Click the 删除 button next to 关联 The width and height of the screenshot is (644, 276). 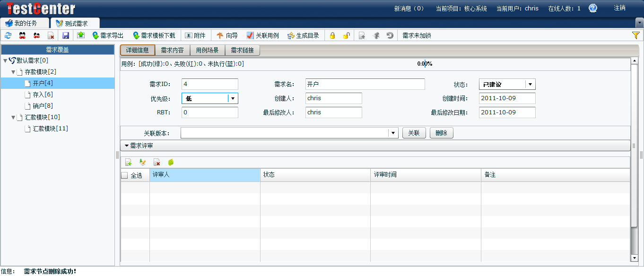click(x=441, y=133)
